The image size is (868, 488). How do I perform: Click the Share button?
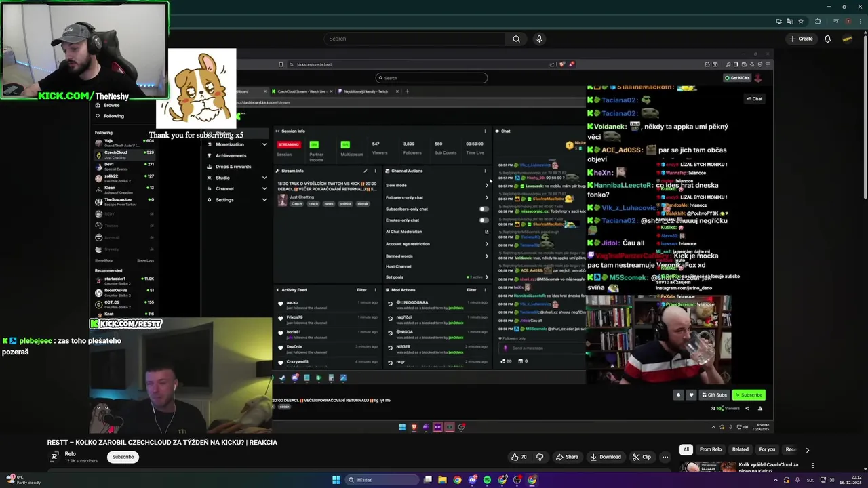567,457
